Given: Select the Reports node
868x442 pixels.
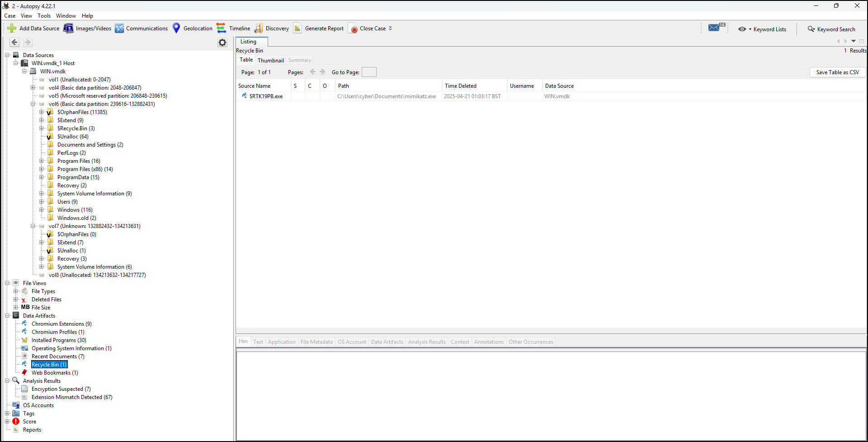Looking at the screenshot, I should coord(32,430).
